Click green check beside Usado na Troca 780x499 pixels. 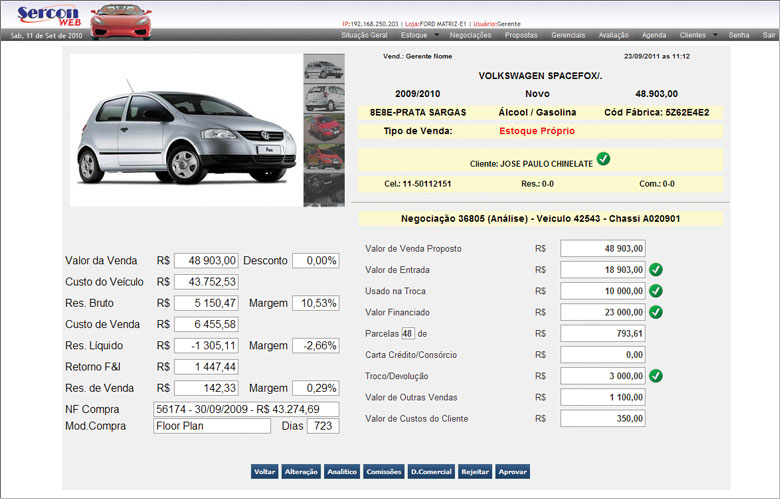click(656, 291)
